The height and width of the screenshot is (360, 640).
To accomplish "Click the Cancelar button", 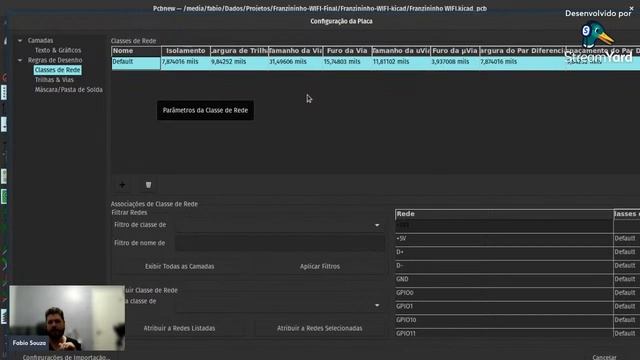I will pyautogui.click(x=604, y=357).
